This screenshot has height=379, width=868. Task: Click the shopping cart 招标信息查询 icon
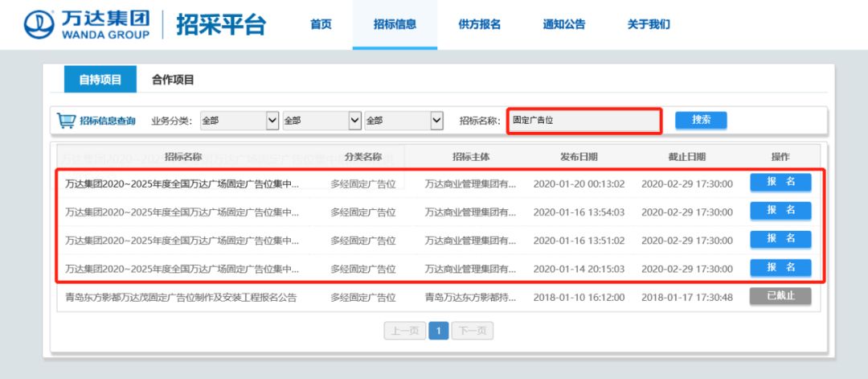[67, 120]
